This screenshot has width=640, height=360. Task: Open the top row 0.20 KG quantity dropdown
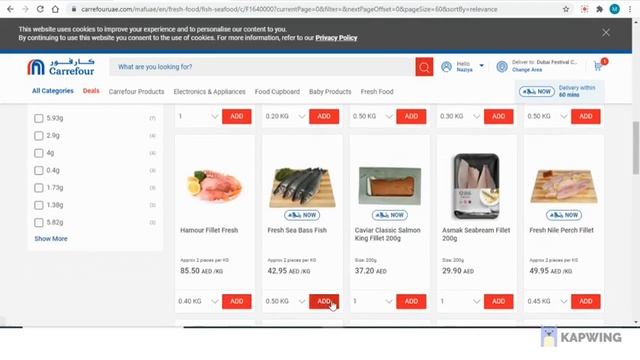[285, 116]
